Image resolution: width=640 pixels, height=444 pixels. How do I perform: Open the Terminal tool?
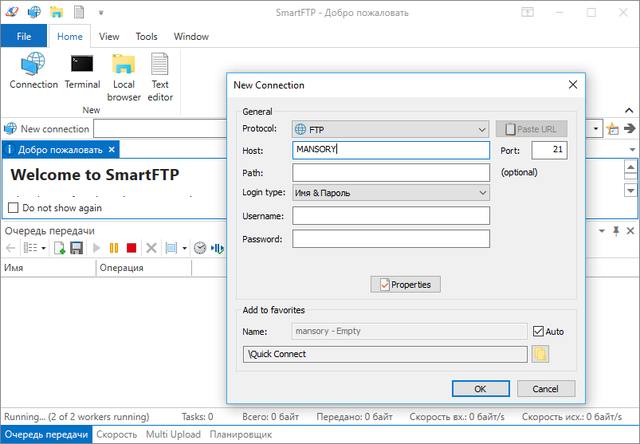83,71
